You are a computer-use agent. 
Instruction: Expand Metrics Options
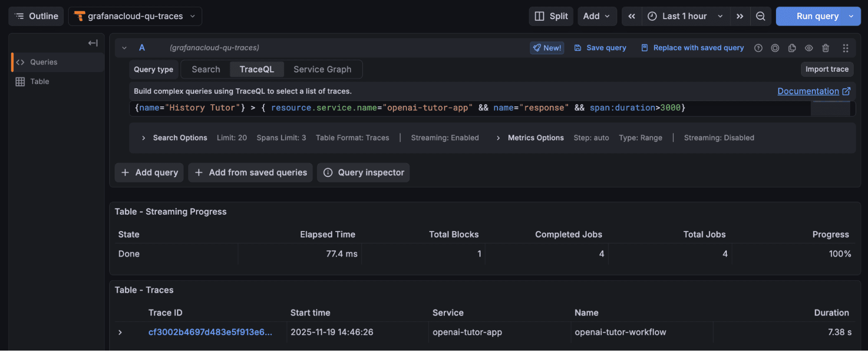click(x=530, y=138)
